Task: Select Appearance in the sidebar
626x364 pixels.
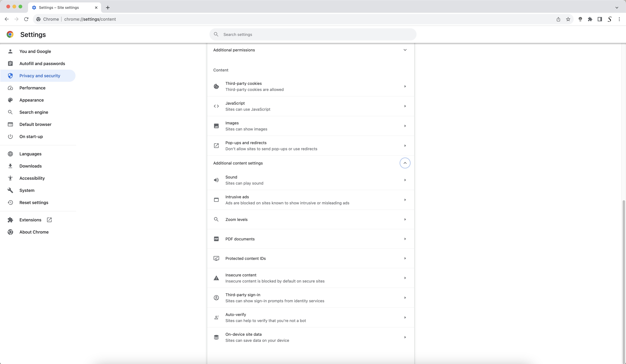Action: [x=32, y=100]
